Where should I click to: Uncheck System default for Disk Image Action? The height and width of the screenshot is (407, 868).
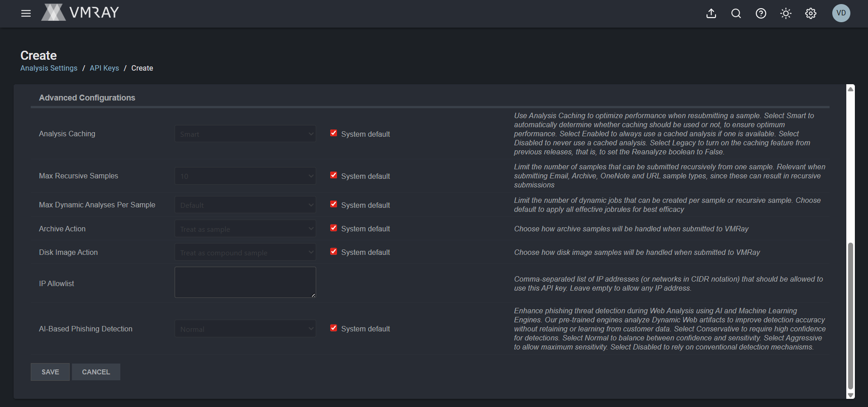(x=333, y=251)
